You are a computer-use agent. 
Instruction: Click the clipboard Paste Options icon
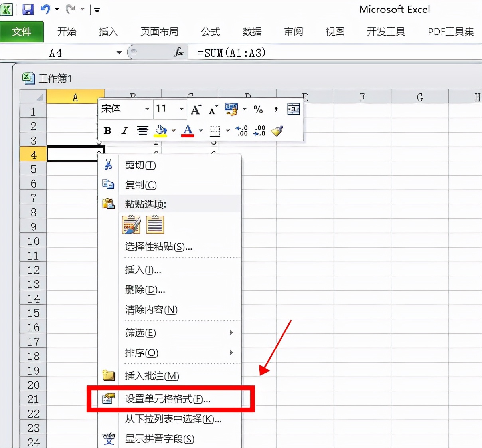[x=108, y=204]
